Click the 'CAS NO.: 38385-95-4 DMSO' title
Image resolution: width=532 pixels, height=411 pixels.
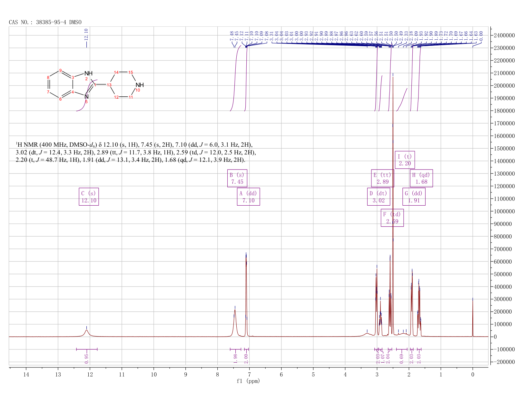[x=45, y=22]
